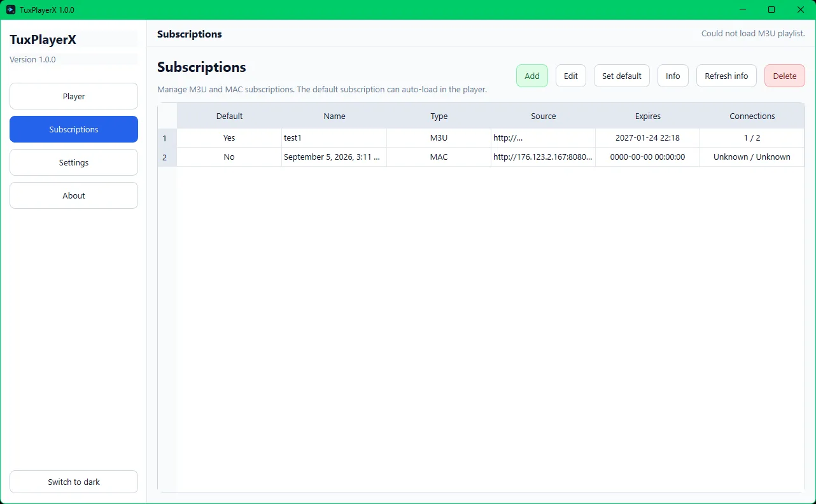
Task: Maximize the TuxPlayerX window
Action: coord(771,10)
